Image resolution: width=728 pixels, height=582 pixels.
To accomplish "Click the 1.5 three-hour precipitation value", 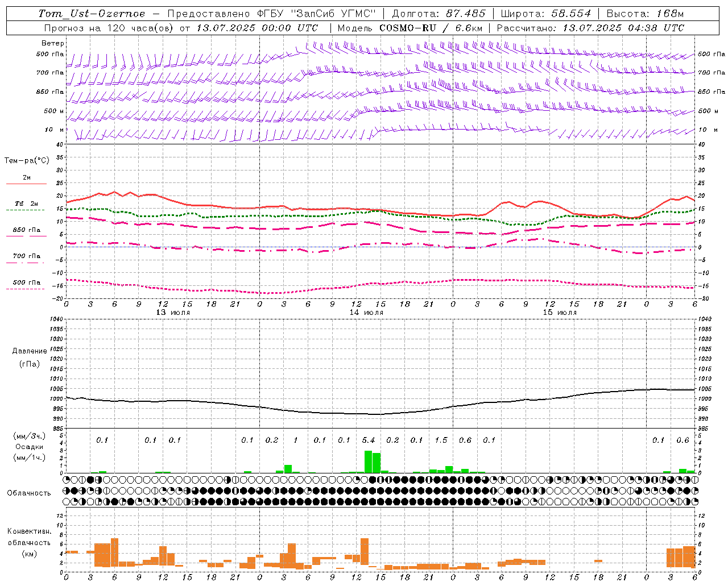I will pyautogui.click(x=441, y=440).
